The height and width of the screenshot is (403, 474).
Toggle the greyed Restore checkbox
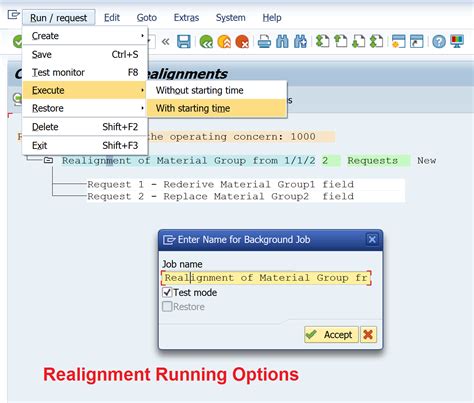167,307
